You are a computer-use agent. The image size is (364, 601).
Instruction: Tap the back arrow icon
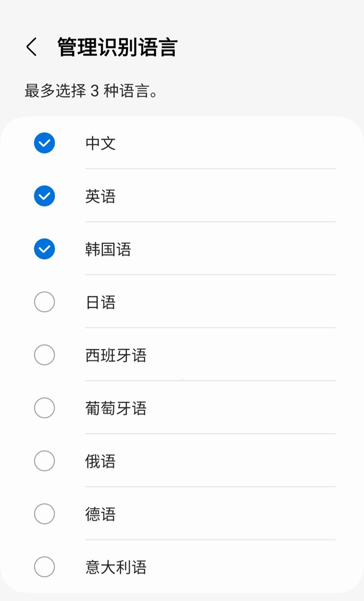point(31,46)
